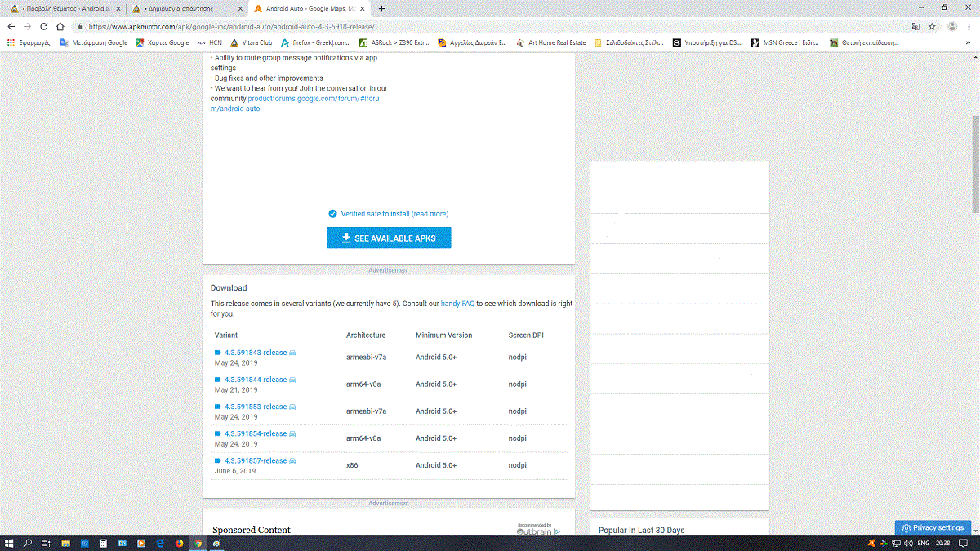Open the productforums.google.com community link
This screenshot has height=551, width=980.
295,104
